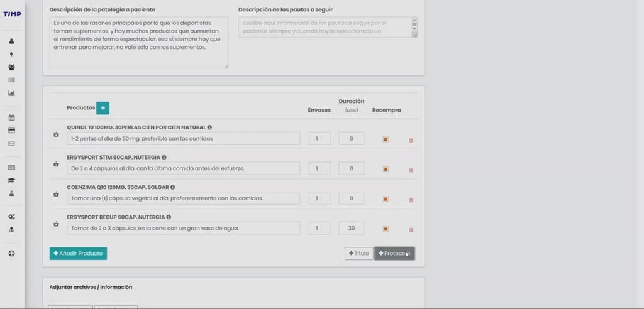
Task: Delete COENZIMA Q10 product with trash icon
Action: tap(411, 200)
